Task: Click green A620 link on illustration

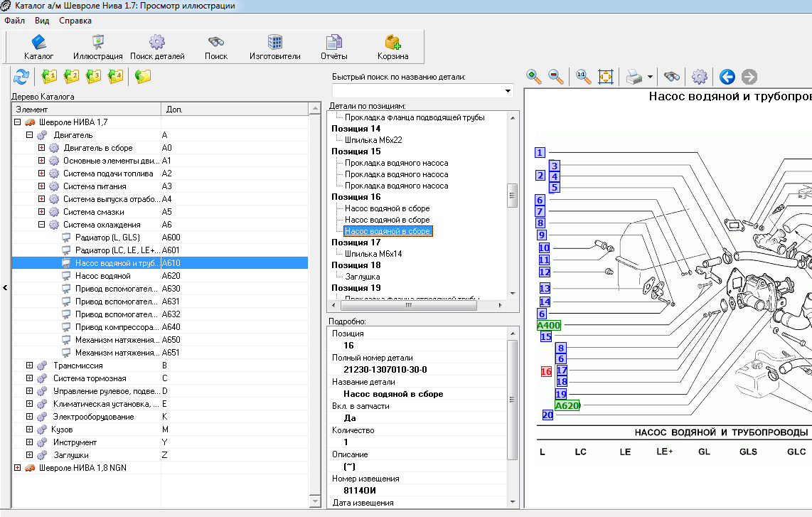Action: (567, 405)
